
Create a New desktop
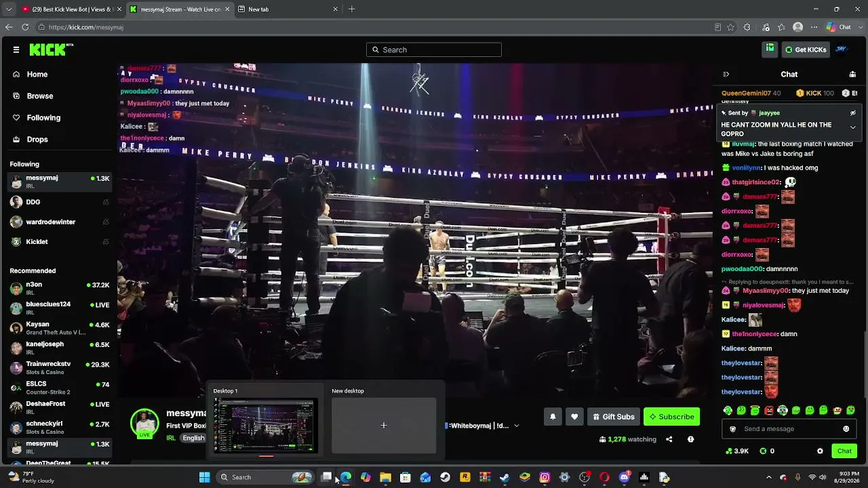pyautogui.click(x=384, y=425)
